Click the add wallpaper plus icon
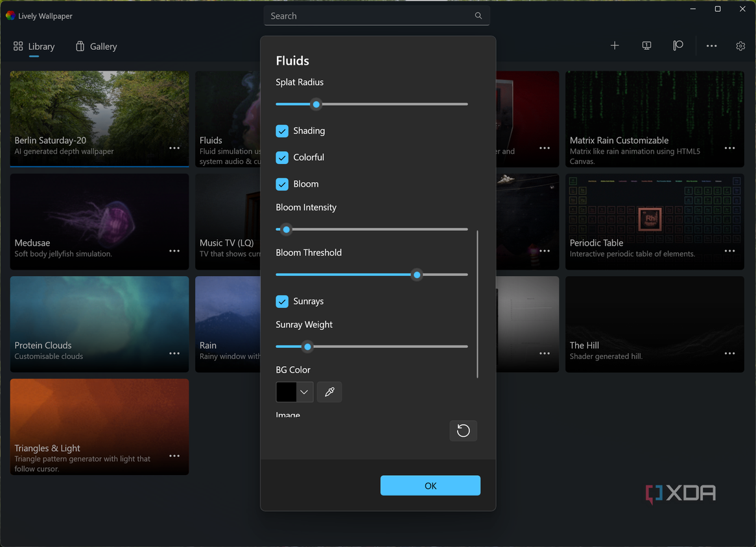The height and width of the screenshot is (547, 756). point(615,46)
